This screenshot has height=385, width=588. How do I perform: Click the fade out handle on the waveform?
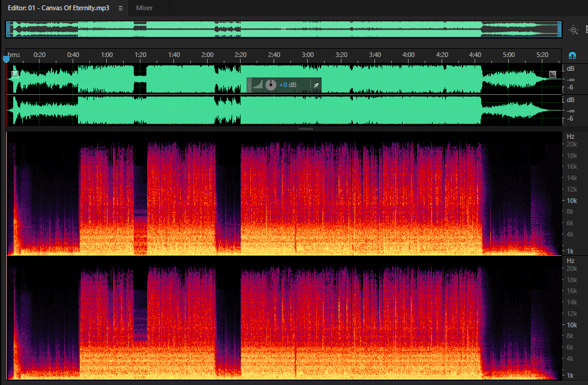click(553, 74)
